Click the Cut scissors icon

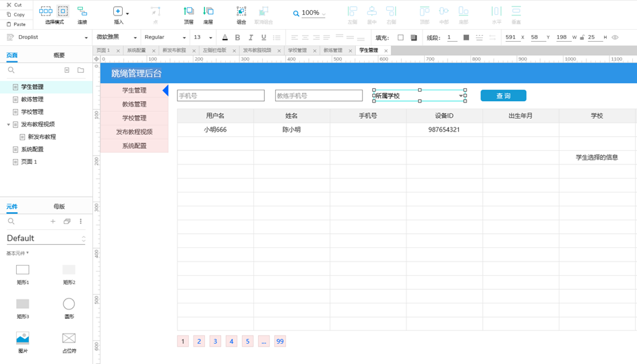[9, 5]
